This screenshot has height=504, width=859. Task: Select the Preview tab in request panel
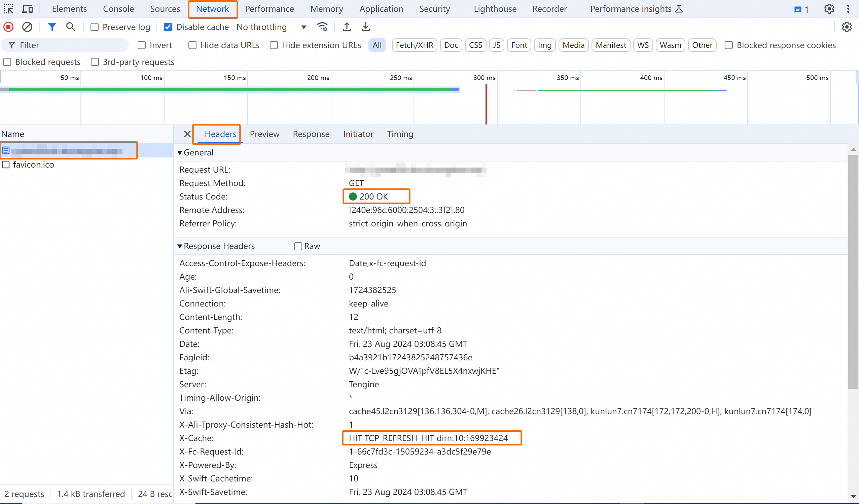tap(264, 134)
